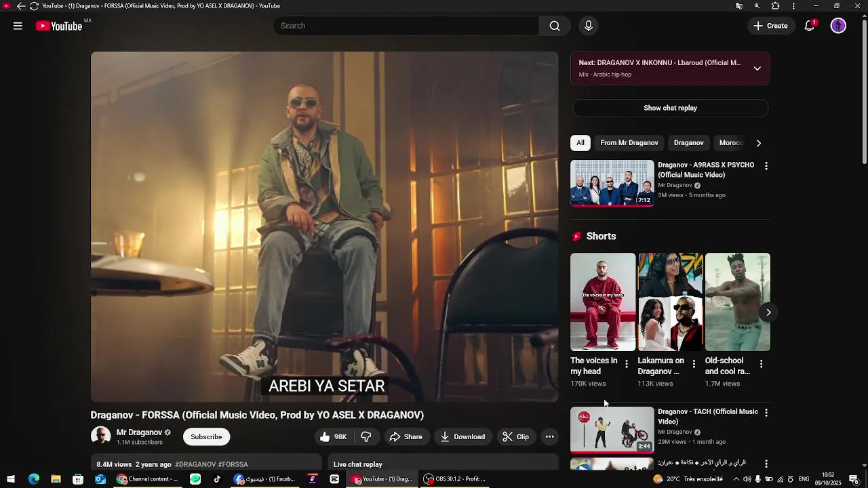Open 'Old-school and cool ra...' short thumbnail

coord(738,302)
